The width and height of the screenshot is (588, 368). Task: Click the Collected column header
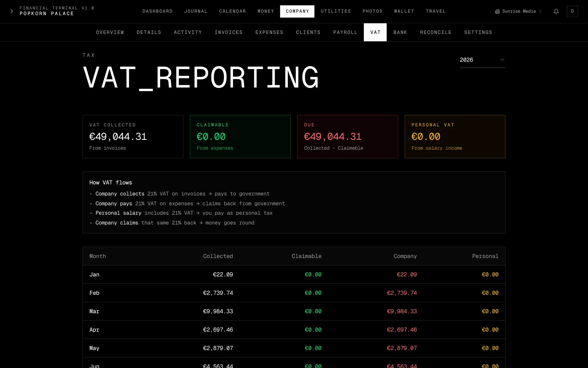pyautogui.click(x=218, y=256)
